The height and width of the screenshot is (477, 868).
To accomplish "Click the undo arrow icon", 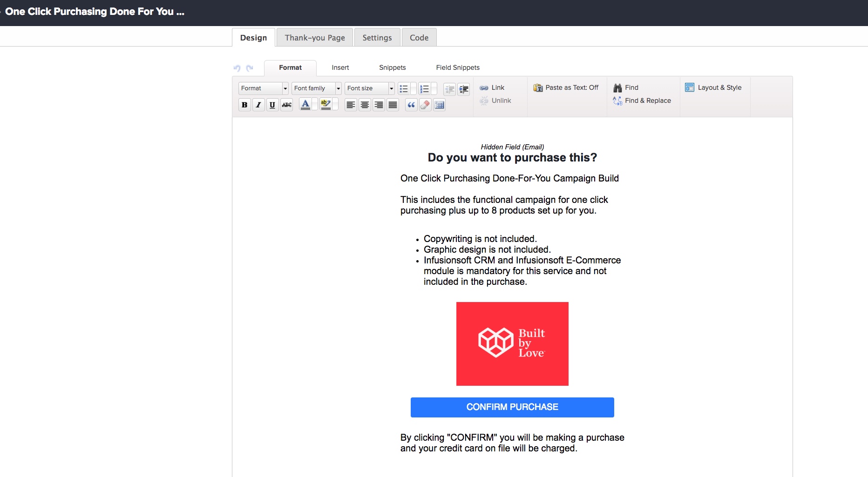I will (x=237, y=68).
